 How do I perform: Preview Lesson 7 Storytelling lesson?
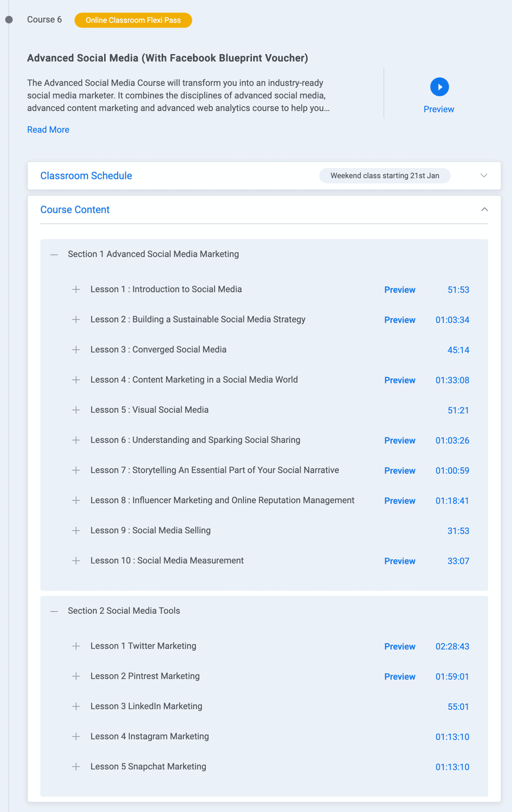399,471
